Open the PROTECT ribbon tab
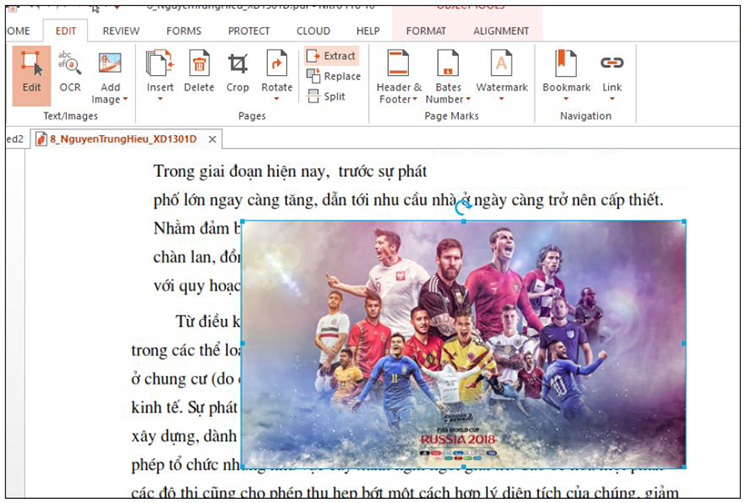 pyautogui.click(x=249, y=31)
